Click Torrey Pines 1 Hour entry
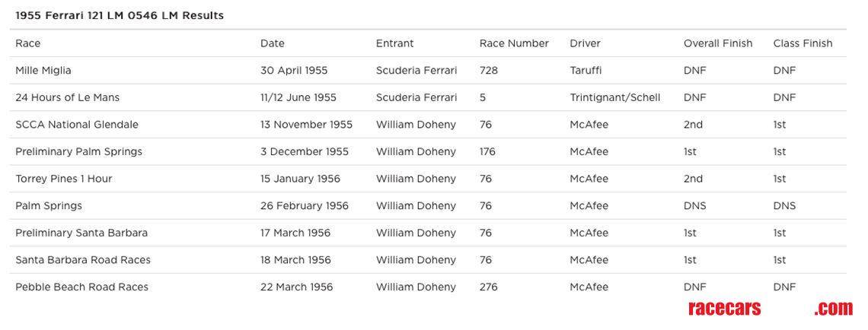The image size is (868, 330). [x=64, y=179]
